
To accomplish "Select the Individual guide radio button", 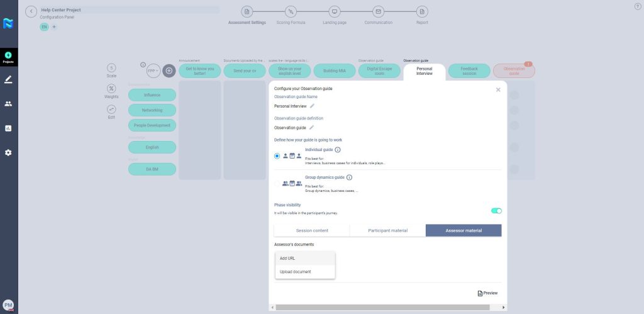I will point(277,156).
